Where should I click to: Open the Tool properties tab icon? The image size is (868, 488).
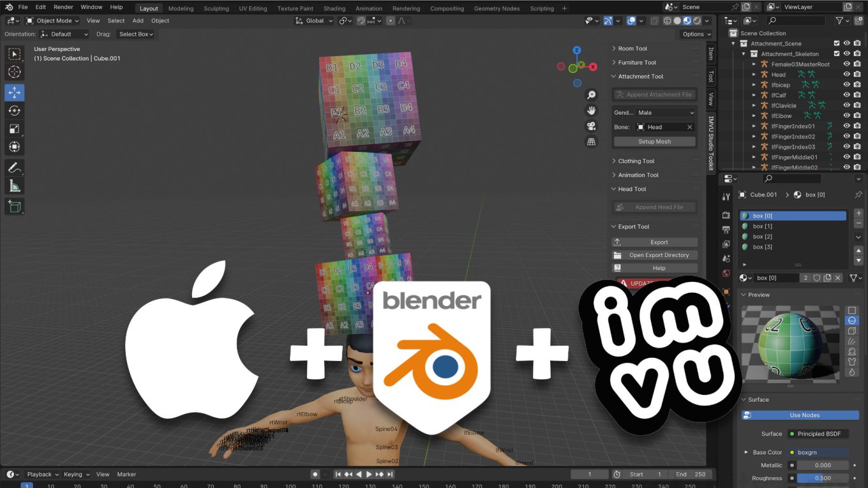(726, 197)
